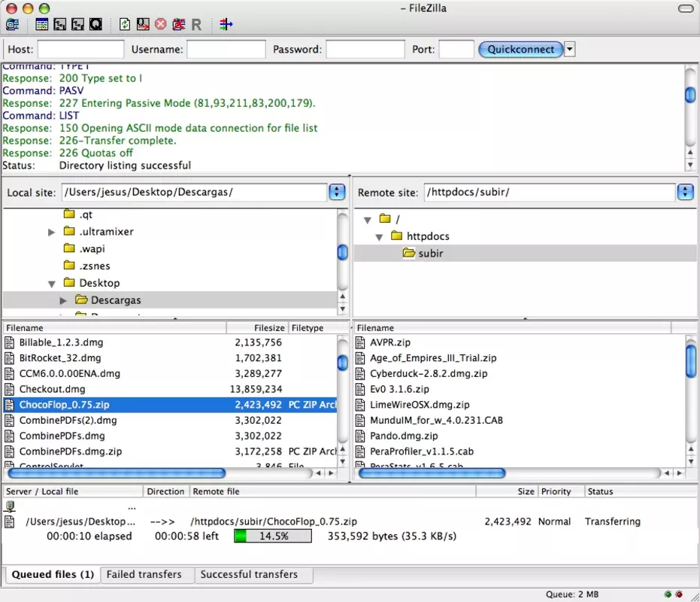Image resolution: width=700 pixels, height=602 pixels.
Task: Click the Quickconnect button
Action: (520, 49)
